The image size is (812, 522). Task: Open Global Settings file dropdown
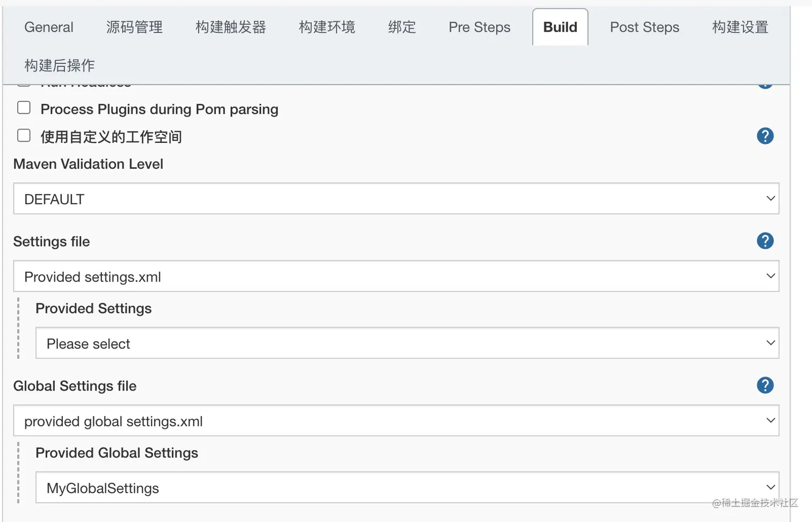pos(396,421)
